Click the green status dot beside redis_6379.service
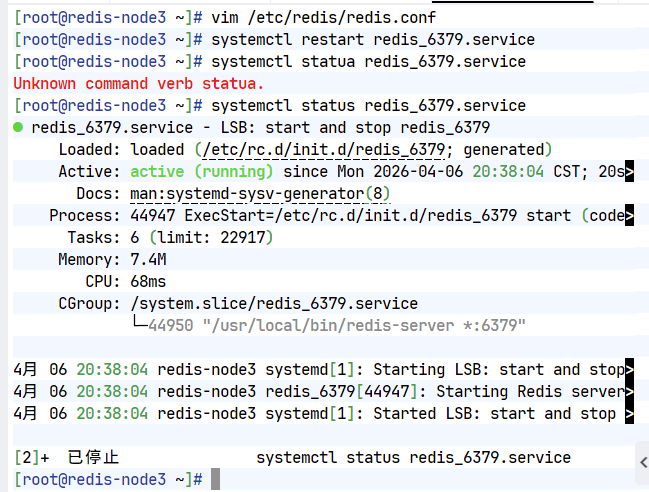 click(x=18, y=127)
